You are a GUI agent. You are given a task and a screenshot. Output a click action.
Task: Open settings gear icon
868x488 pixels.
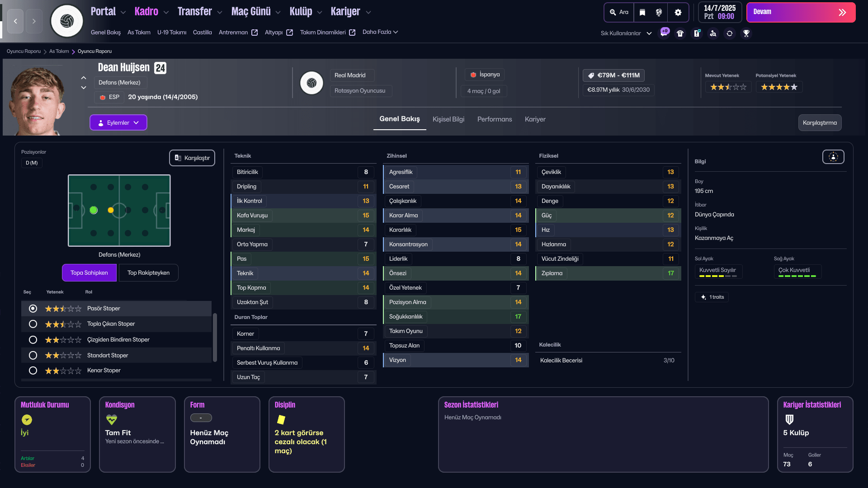(x=678, y=12)
